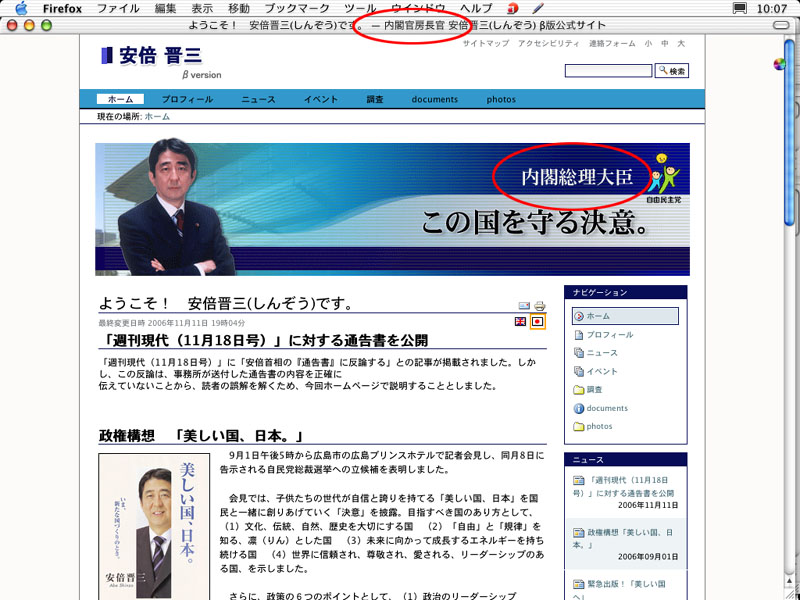Viewport: 800px width, 600px height.
Task: Select the プロフィール navigation tab
Action: [x=187, y=99]
